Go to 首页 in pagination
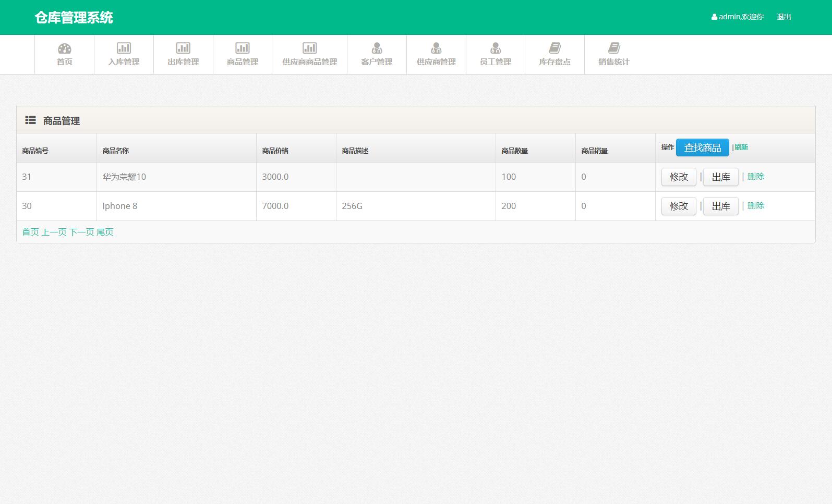 [30, 232]
